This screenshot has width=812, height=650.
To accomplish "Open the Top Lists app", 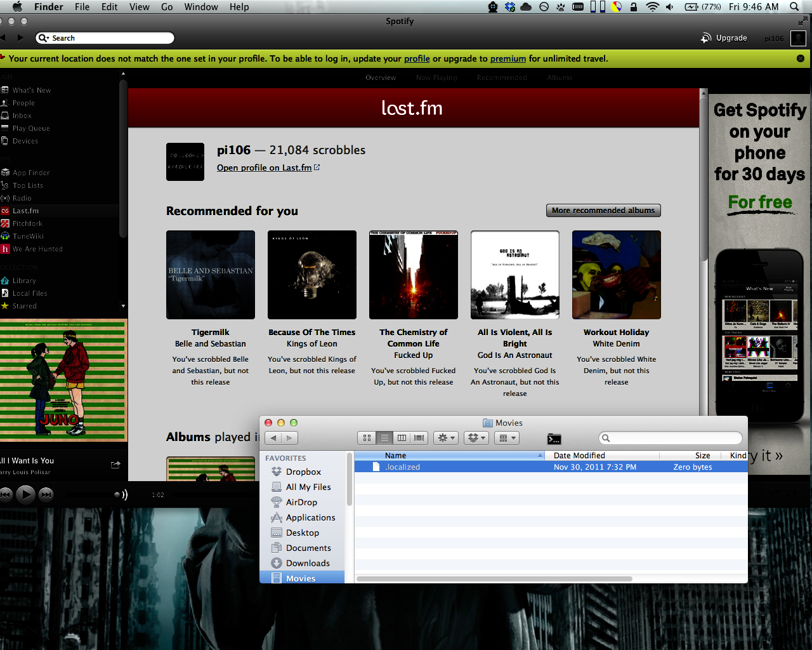I will point(28,185).
